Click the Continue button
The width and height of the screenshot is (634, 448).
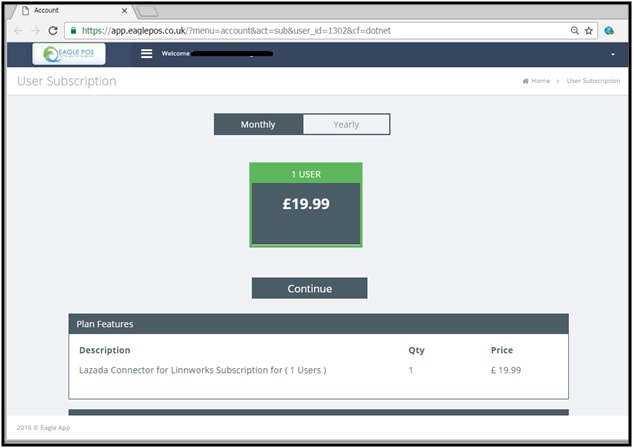point(310,288)
